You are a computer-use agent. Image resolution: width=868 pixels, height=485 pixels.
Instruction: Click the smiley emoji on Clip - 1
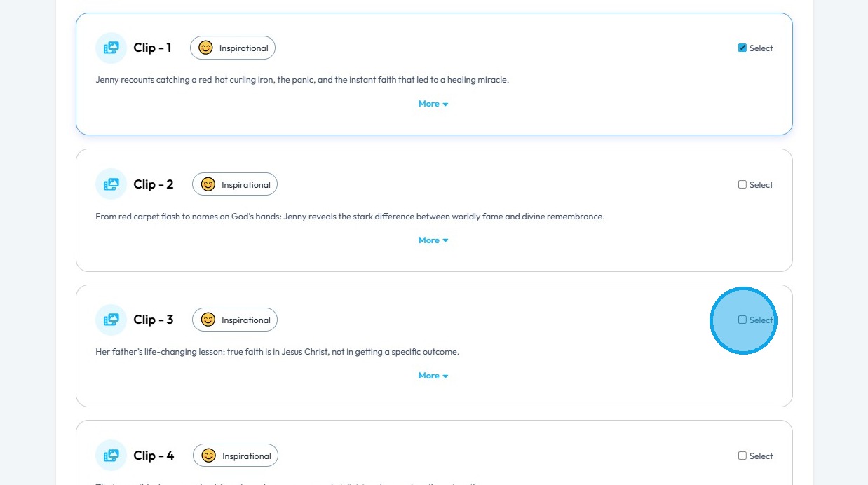[x=205, y=48]
